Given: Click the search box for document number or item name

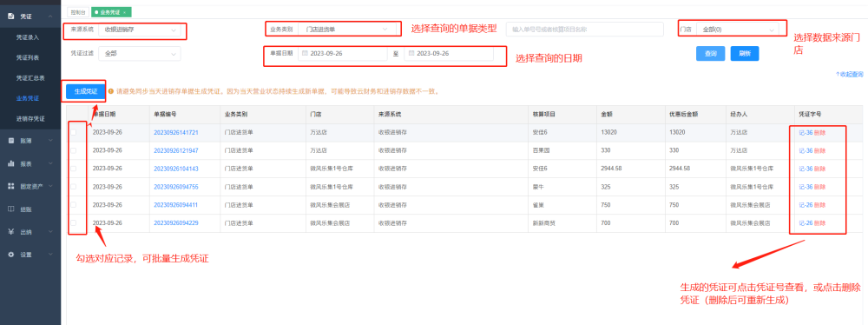Looking at the screenshot, I should [x=584, y=29].
